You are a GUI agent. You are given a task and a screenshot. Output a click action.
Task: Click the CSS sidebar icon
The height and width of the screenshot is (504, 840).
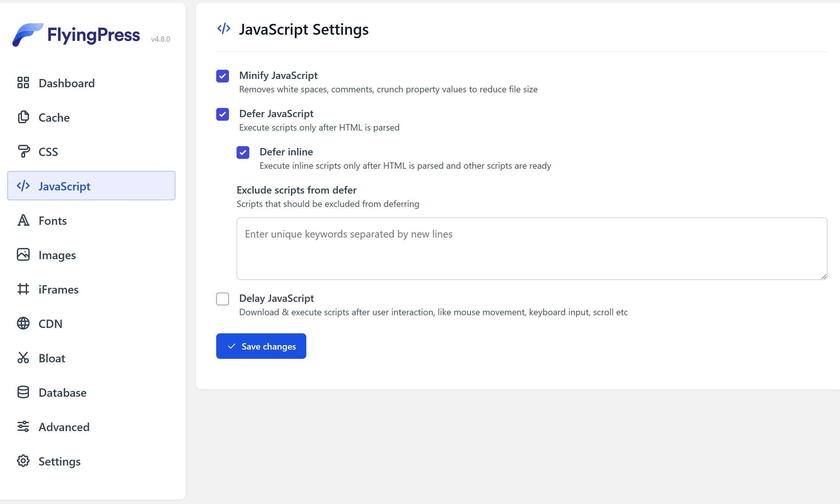22,151
